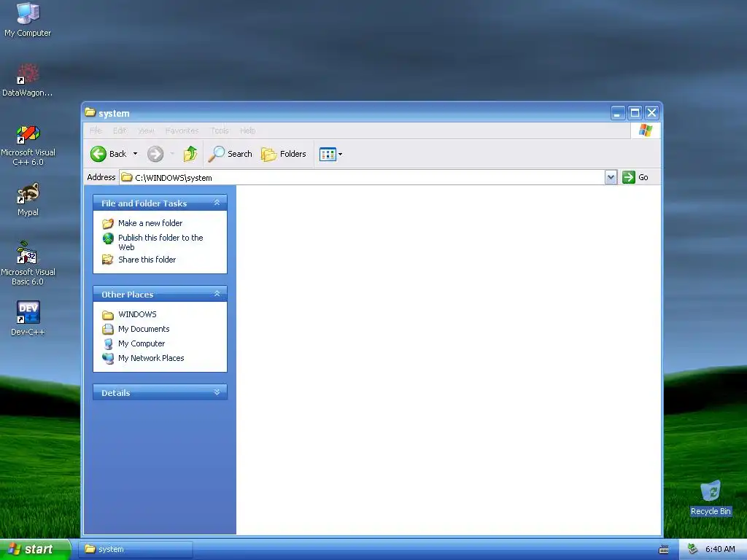
Task: Collapse Other Places panel
Action: point(217,294)
